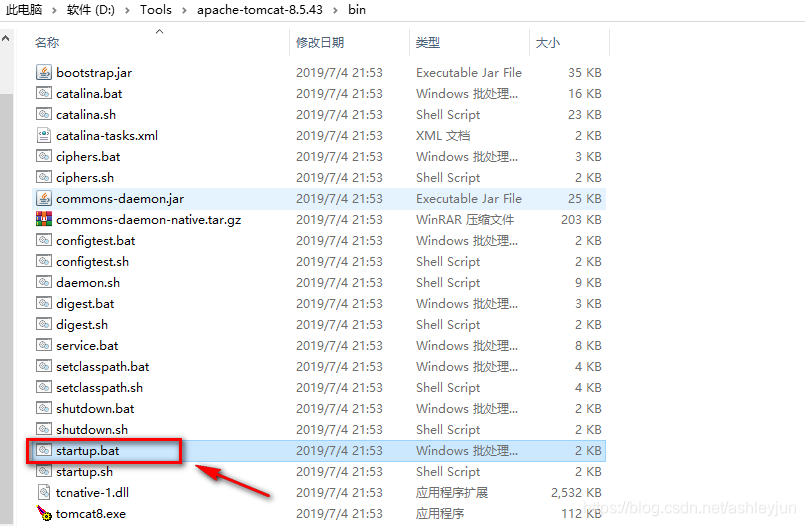Click the configtest.bat file icon
This screenshot has width=805, height=526.
coord(44,240)
